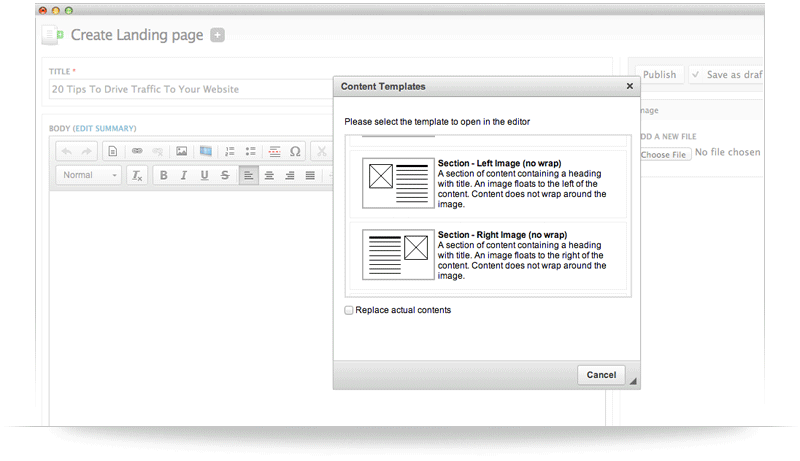Click Save as draft button
Viewport: 800px width, 461px height.
pyautogui.click(x=726, y=75)
